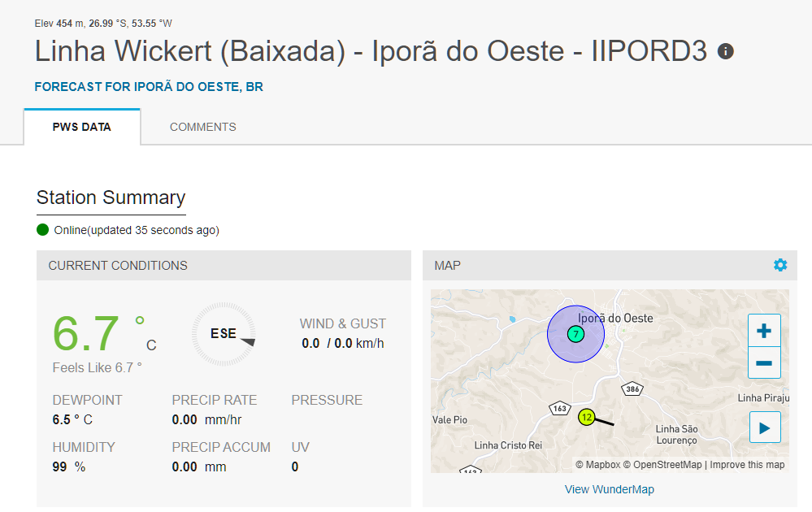Zoom out on the map

point(763,362)
